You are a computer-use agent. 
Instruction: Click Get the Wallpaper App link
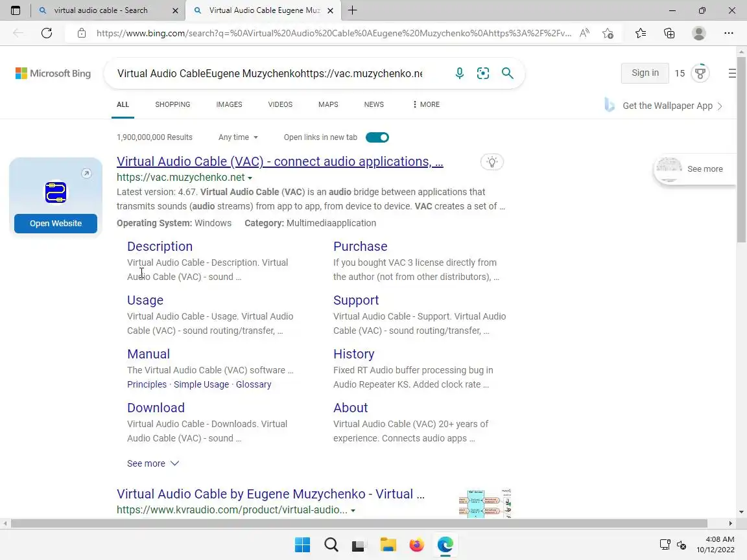point(667,106)
